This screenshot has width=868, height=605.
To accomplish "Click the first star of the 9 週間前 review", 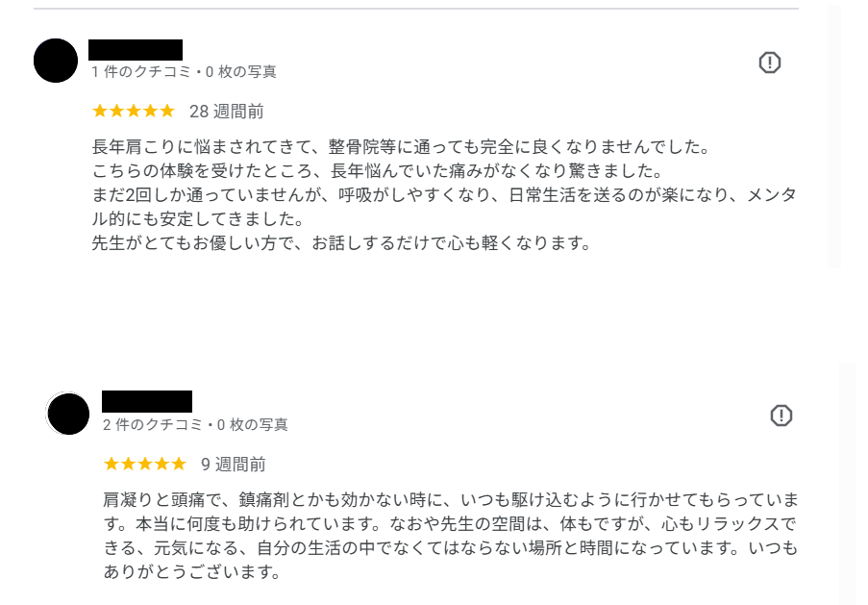I will (x=112, y=464).
